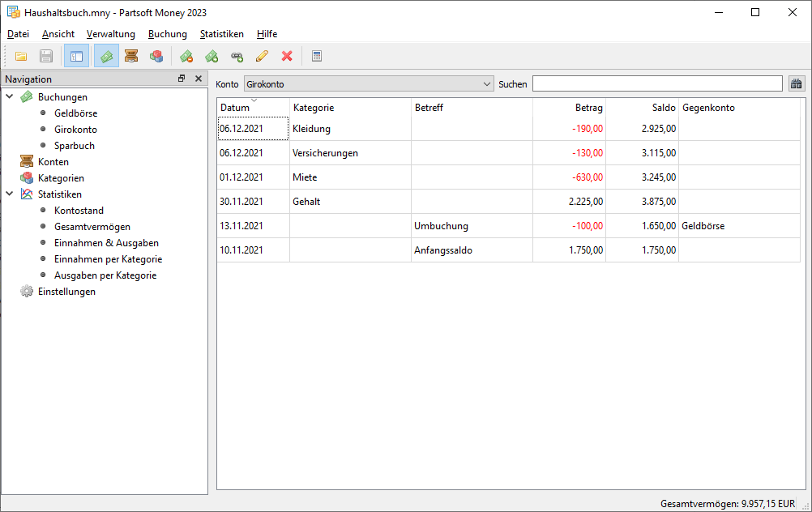Image resolution: width=812 pixels, height=512 pixels.
Task: Select Sparbuch in navigation tree
Action: 75,146
